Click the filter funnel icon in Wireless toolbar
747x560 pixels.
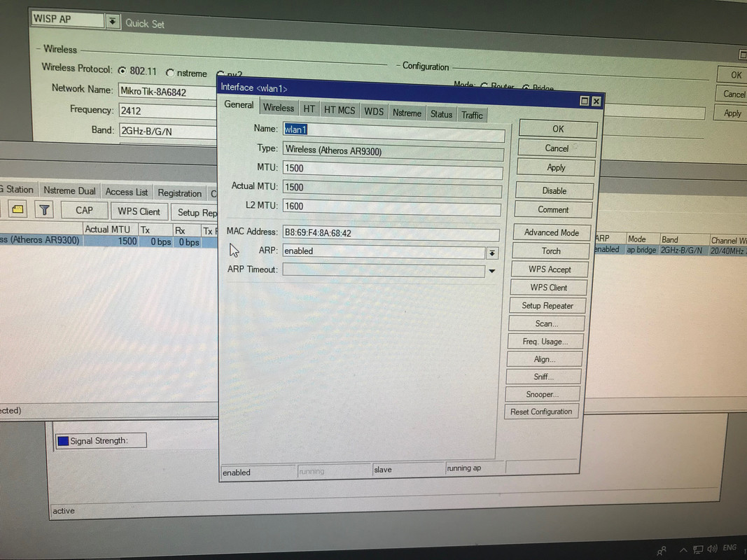click(44, 209)
